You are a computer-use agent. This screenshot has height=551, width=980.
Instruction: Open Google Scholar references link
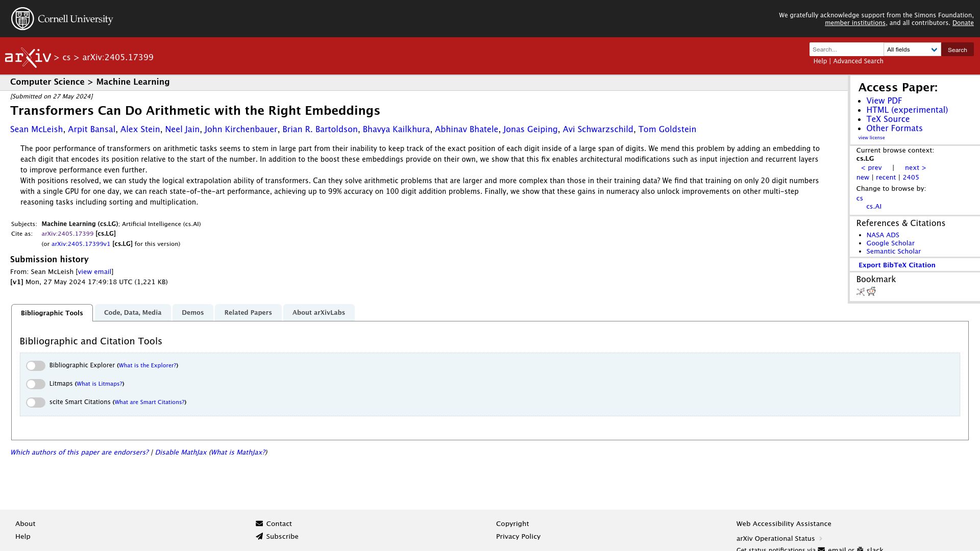pos(890,243)
